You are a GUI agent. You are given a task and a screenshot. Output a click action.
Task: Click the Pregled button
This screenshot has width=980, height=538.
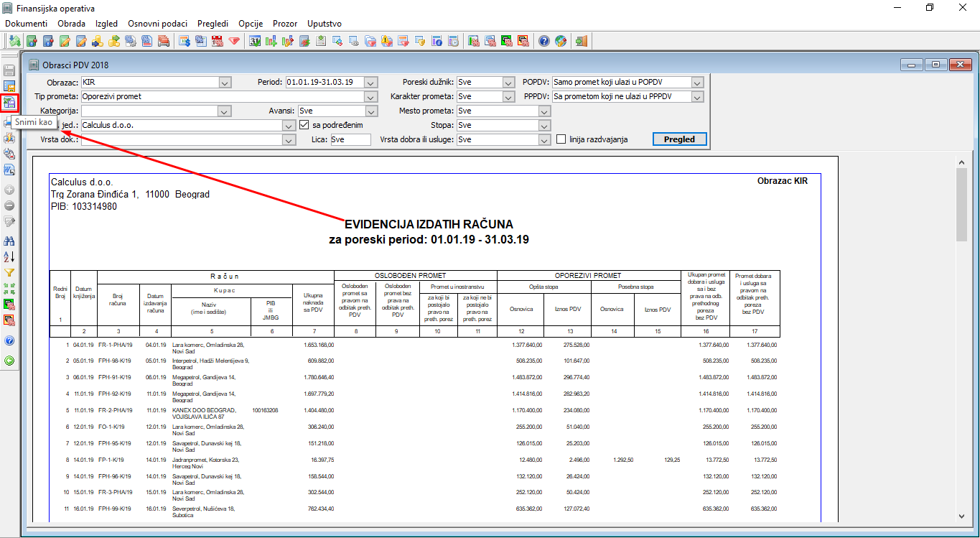tap(679, 139)
